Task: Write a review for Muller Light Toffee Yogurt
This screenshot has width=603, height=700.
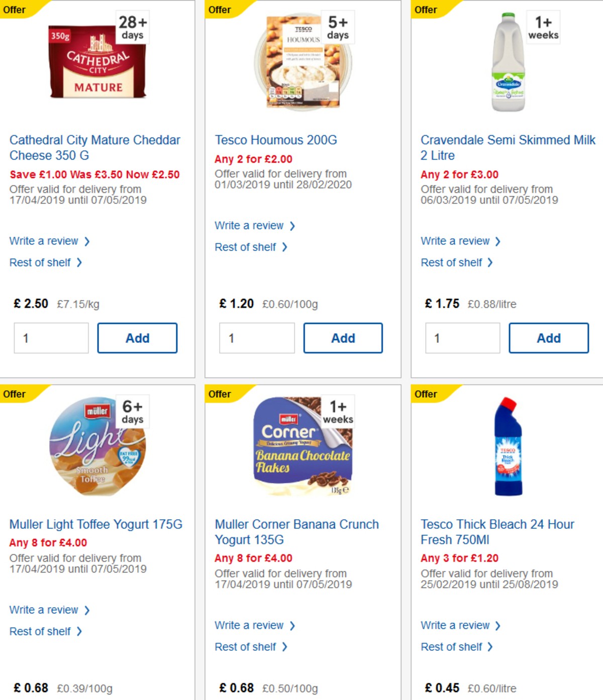Action: [45, 610]
